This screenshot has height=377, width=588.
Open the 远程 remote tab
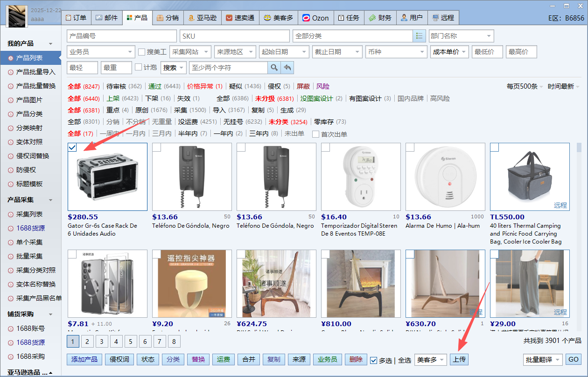tap(443, 18)
